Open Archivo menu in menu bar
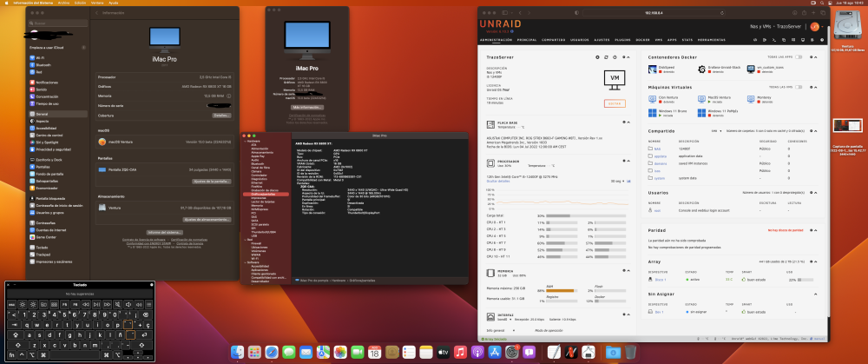Screen dimensions: 868x364 (x=63, y=3)
